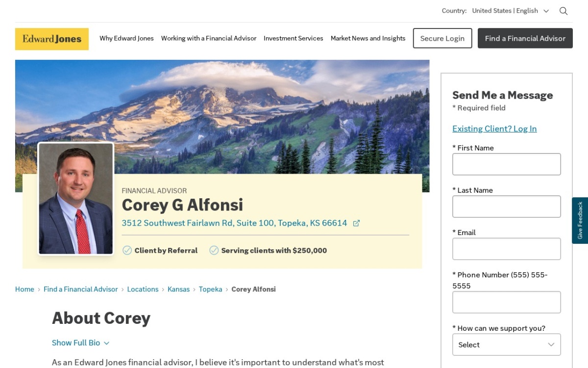Open the Investment Services menu
Image resolution: width=588 pixels, height=368 pixels.
coord(293,38)
